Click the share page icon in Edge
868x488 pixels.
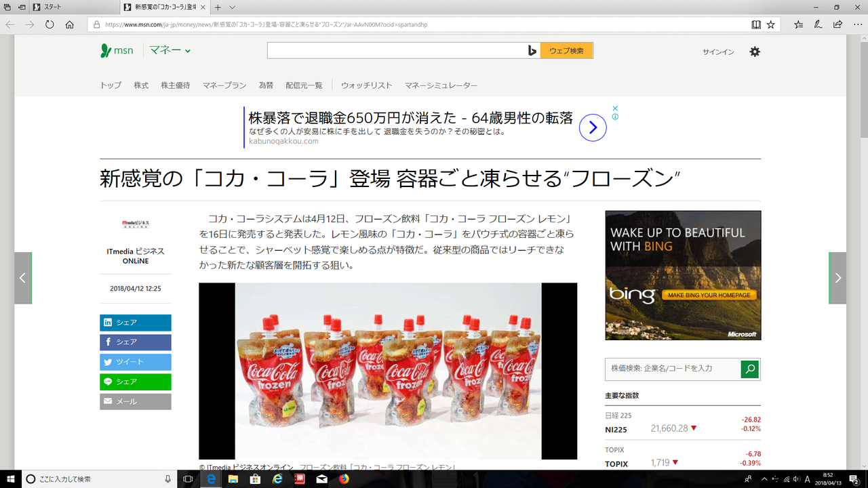click(838, 24)
